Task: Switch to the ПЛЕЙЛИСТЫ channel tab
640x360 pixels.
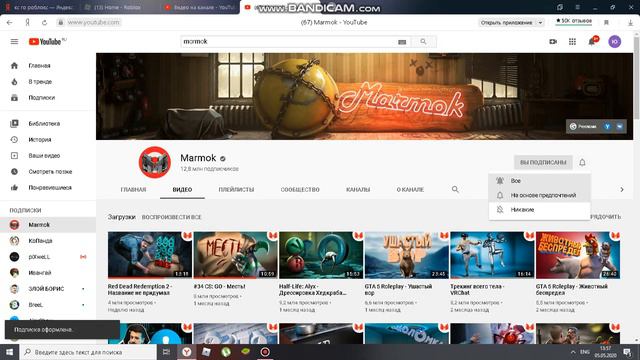Action: [x=236, y=189]
